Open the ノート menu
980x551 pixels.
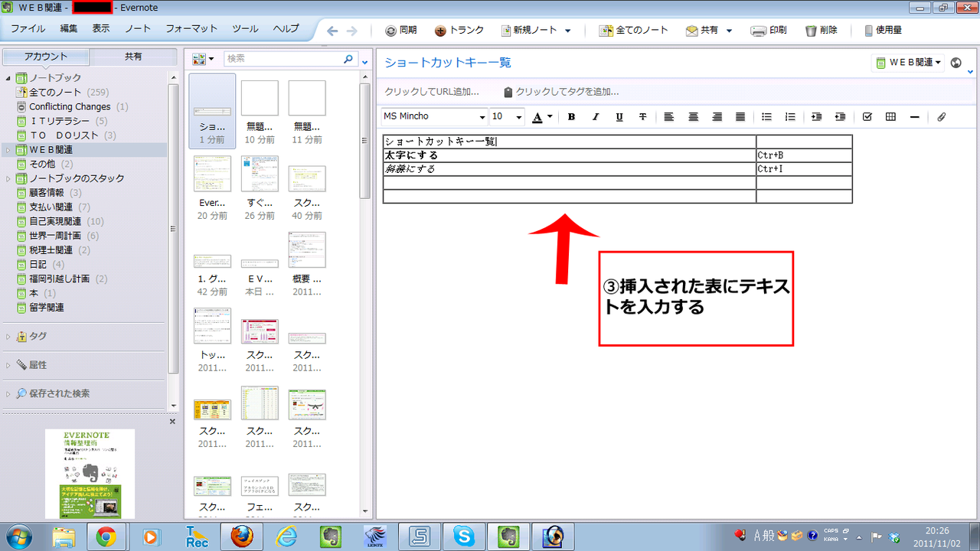click(x=138, y=29)
